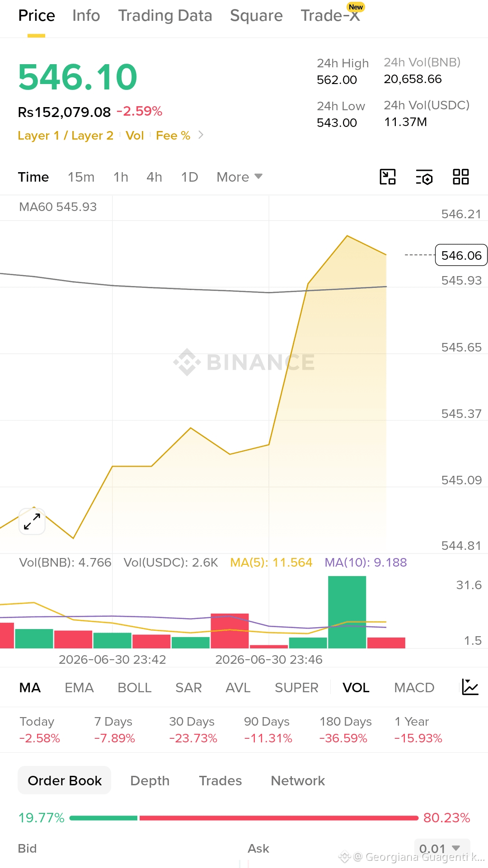Expand the Layer 1 / Layer 2 tags chevron
This screenshot has width=488, height=868.
pyautogui.click(x=201, y=135)
